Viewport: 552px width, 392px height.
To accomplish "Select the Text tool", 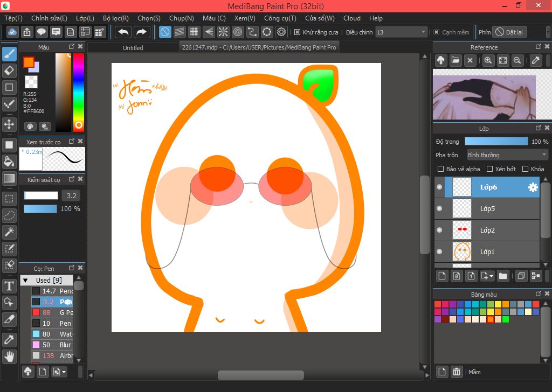I will pyautogui.click(x=9, y=285).
